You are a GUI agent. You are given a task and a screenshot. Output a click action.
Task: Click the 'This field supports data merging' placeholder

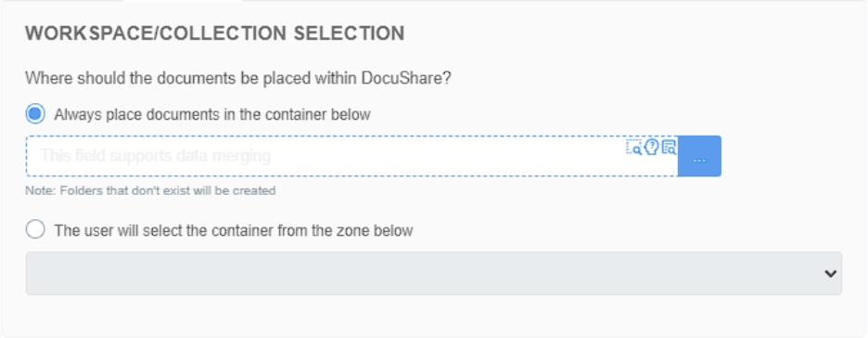pos(156,156)
